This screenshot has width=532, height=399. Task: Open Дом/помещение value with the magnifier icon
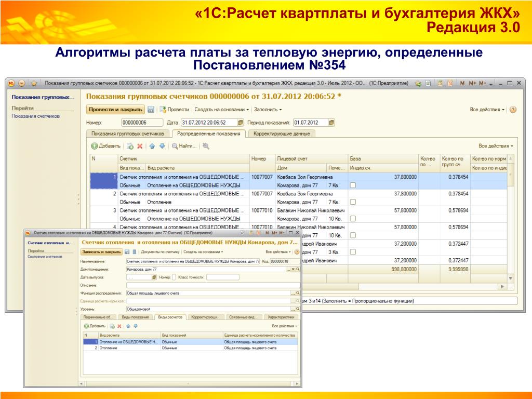298,270
